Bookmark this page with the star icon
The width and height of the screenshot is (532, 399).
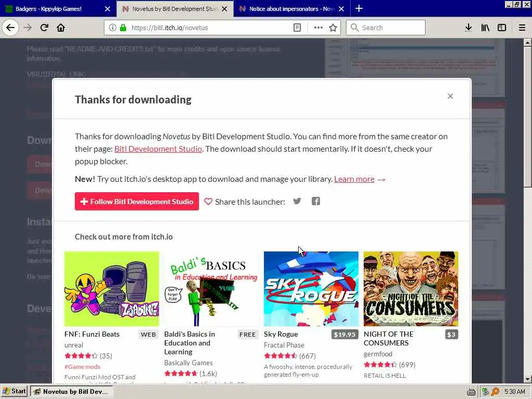[x=333, y=28]
